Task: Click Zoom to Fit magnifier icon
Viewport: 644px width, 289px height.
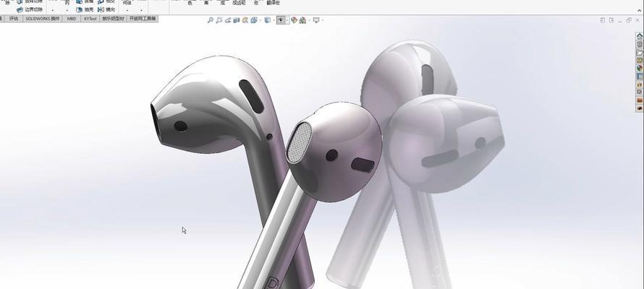Action: coord(211,20)
